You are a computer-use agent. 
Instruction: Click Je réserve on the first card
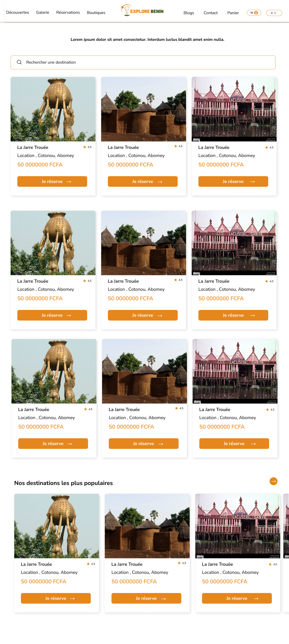pyautogui.click(x=52, y=182)
